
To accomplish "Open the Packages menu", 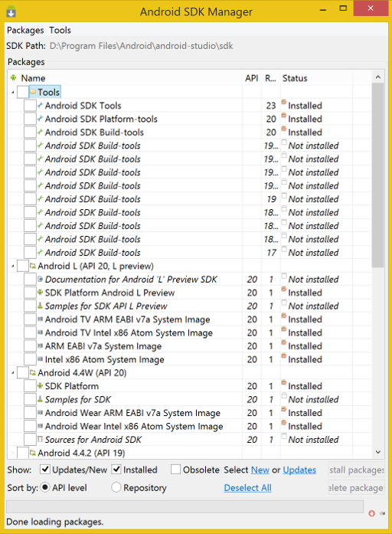I will 25,31.
